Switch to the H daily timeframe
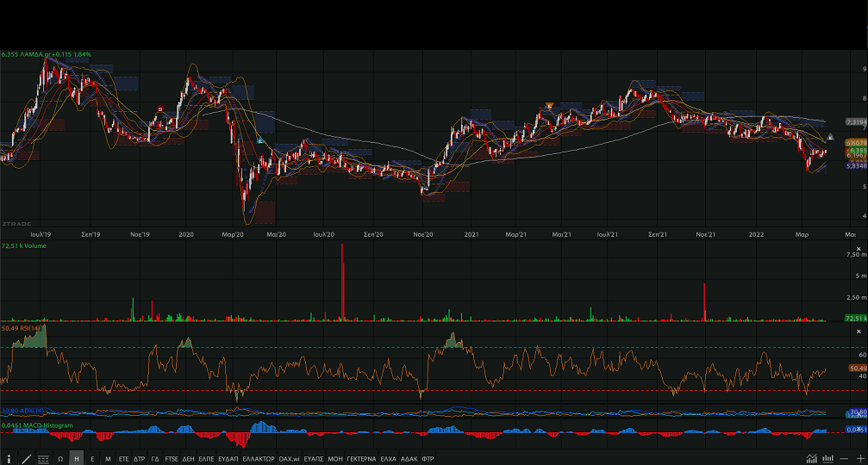 pos(77,458)
